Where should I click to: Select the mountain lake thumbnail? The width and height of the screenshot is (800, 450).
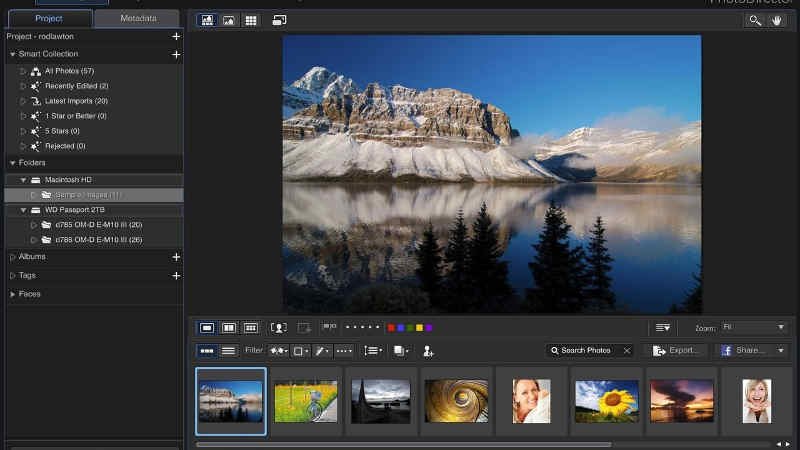[231, 401]
